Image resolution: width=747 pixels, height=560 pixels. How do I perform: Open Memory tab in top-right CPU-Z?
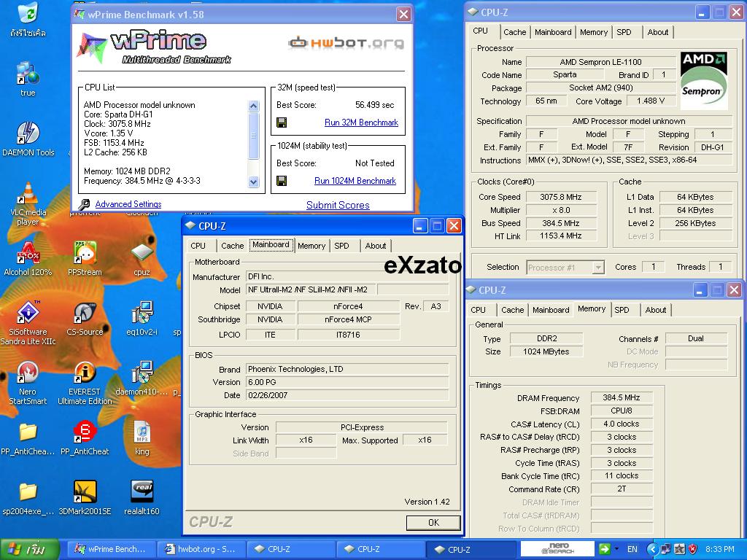tap(594, 32)
